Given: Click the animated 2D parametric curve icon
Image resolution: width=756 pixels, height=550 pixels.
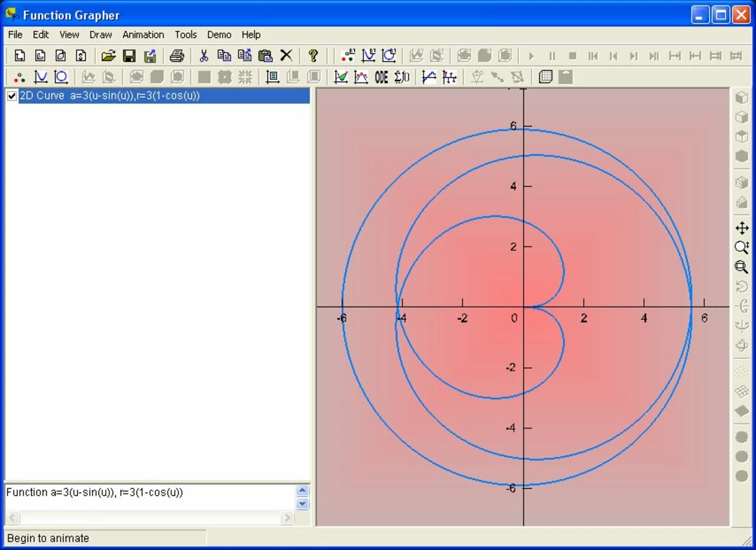Looking at the screenshot, I should [x=389, y=56].
